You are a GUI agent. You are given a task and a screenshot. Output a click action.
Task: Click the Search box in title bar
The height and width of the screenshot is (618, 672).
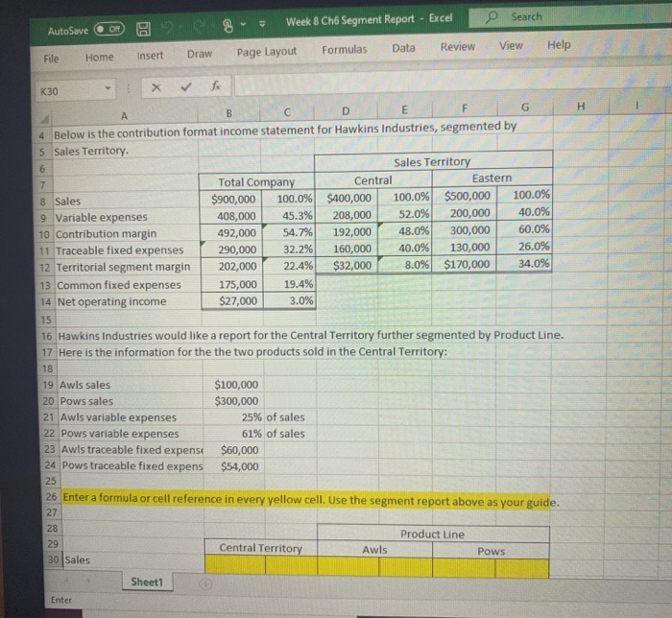point(570,16)
